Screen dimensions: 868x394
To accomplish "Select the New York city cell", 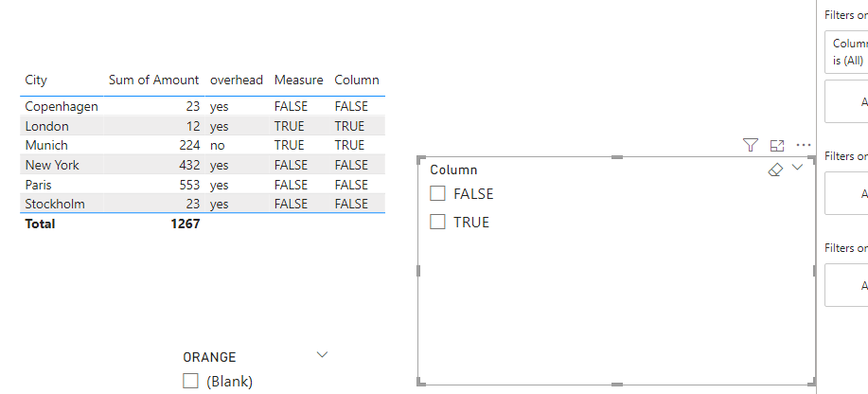I will (x=52, y=165).
